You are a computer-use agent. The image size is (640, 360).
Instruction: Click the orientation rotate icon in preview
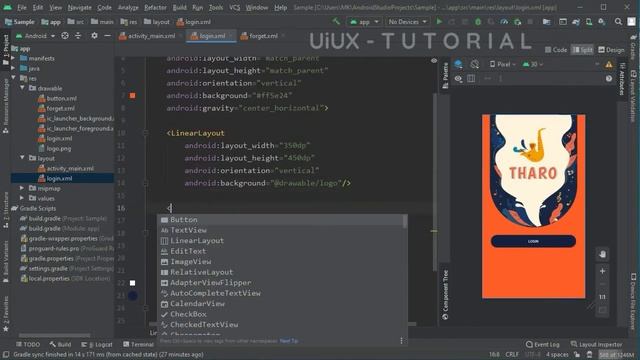pyautogui.click(x=474, y=64)
